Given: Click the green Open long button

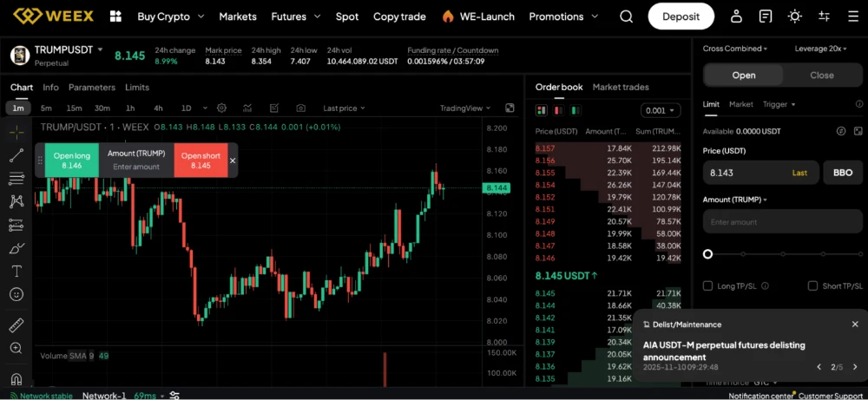Looking at the screenshot, I should point(72,161).
